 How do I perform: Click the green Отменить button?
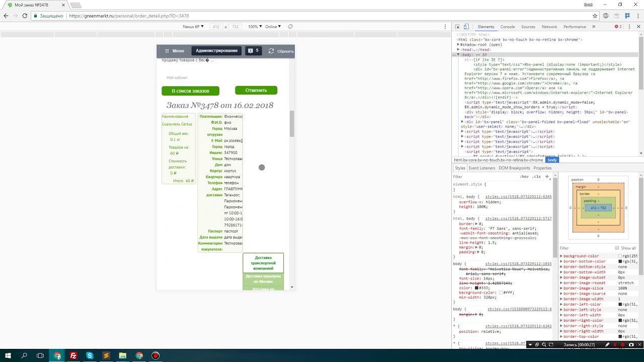click(x=256, y=90)
